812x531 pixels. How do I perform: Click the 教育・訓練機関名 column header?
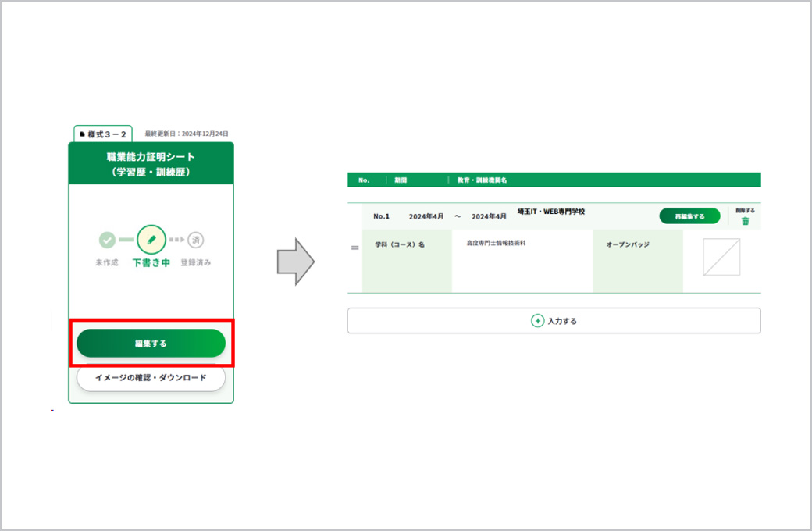483,180
